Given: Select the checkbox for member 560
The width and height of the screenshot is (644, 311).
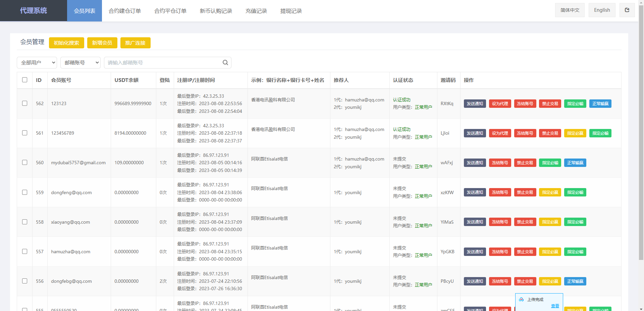Looking at the screenshot, I should coord(25,163).
